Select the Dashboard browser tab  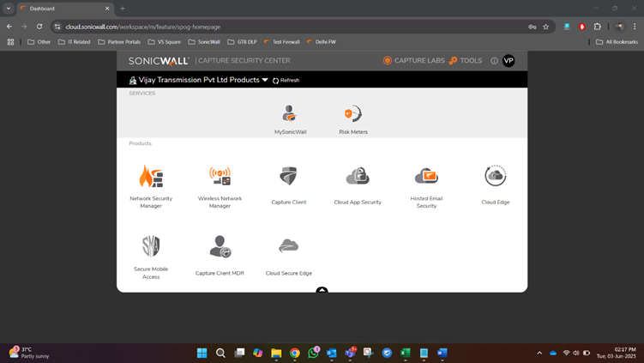(x=65, y=9)
